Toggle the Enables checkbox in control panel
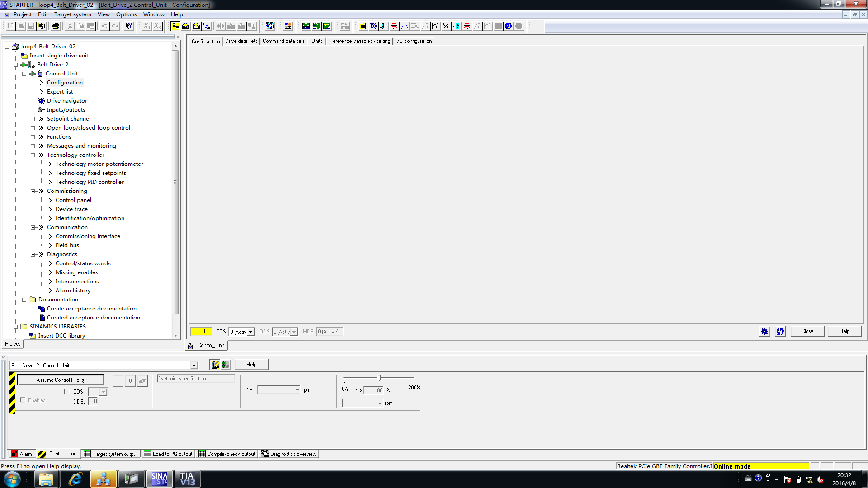The height and width of the screenshot is (488, 868). click(x=23, y=400)
